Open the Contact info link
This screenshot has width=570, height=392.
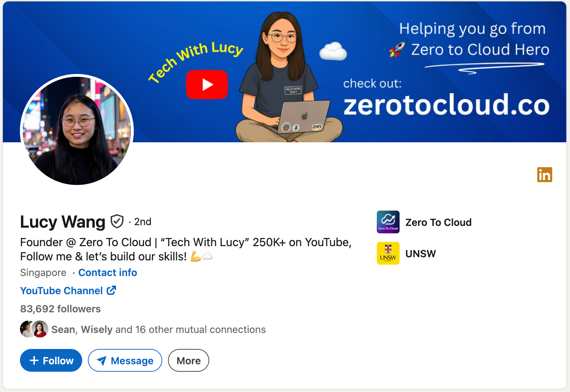107,272
